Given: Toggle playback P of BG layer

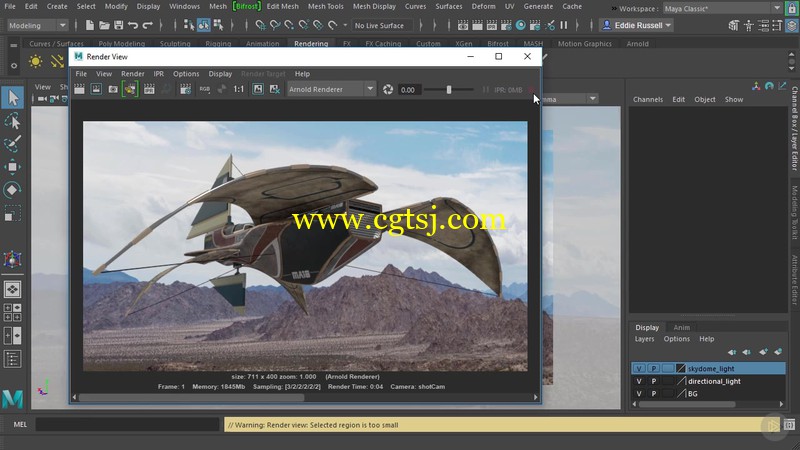Looking at the screenshot, I should pos(654,393).
